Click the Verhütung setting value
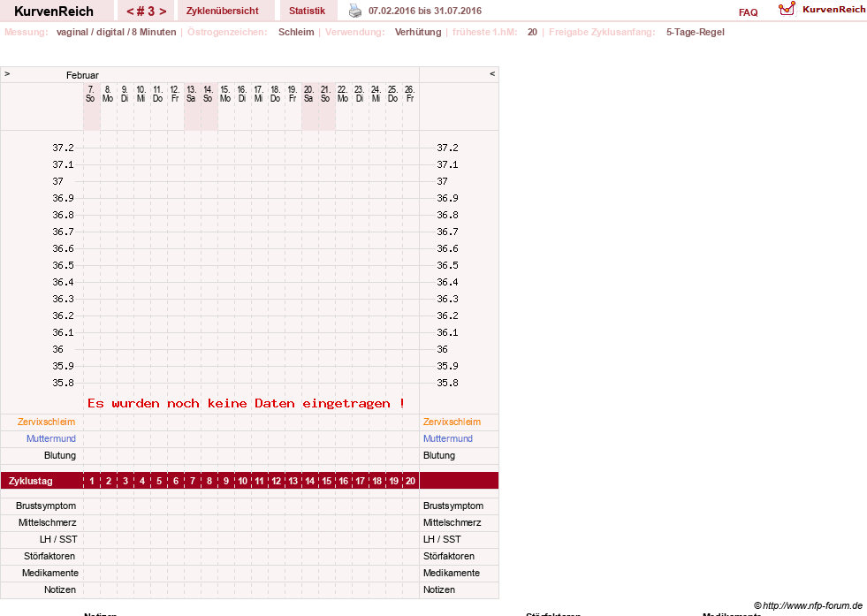The height and width of the screenshot is (616, 867). tap(418, 32)
